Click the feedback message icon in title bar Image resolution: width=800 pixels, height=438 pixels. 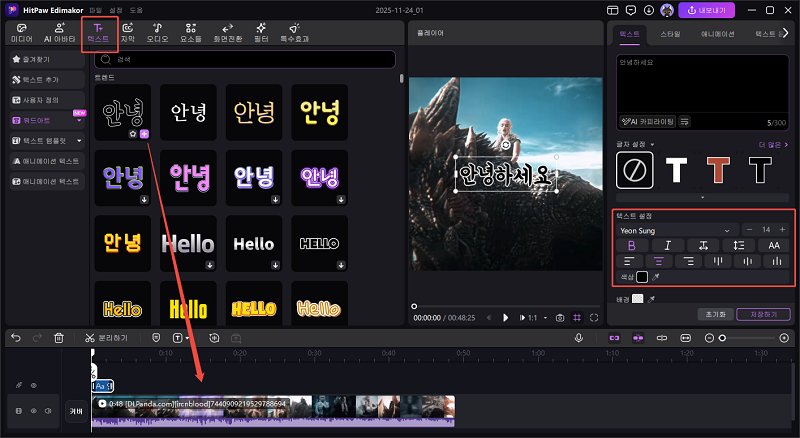pyautogui.click(x=631, y=10)
